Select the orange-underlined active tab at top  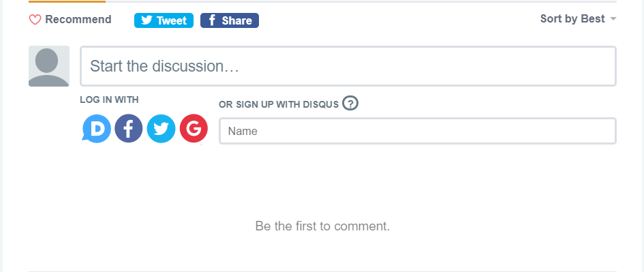tap(67, 1)
